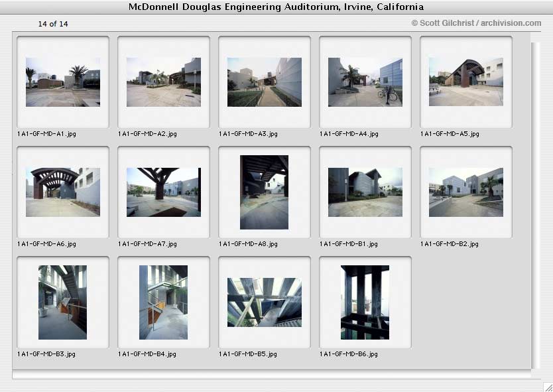Click the filename label 1A1-GF-MD-A8.jpg
The image size is (553, 392).
coord(248,244)
